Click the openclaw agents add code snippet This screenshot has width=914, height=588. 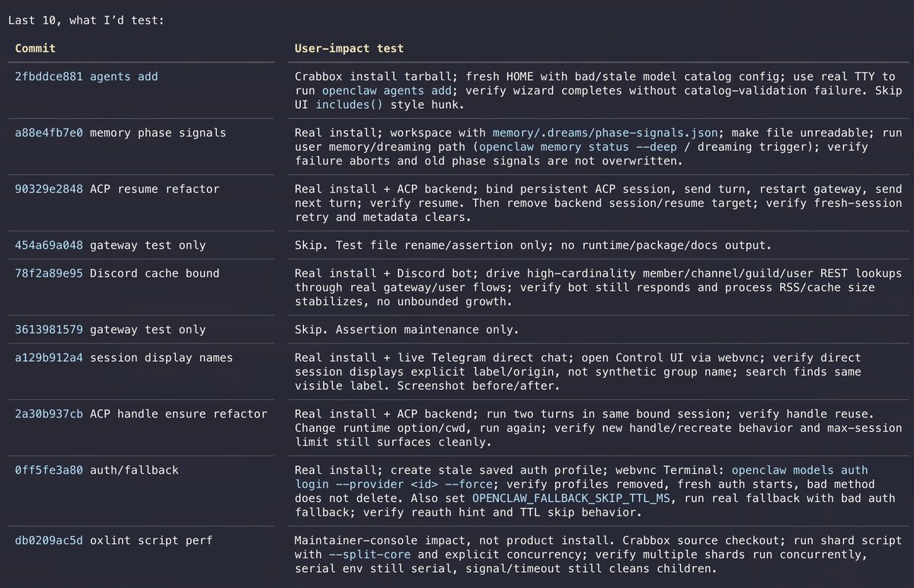coord(386,91)
